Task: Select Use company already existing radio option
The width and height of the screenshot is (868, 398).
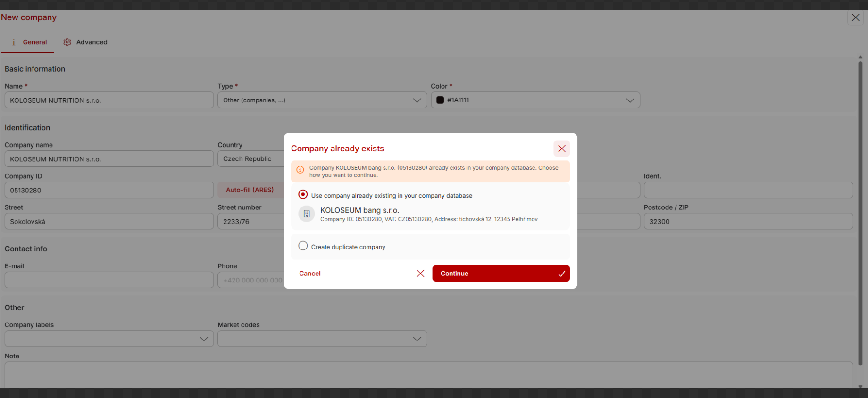Action: [x=303, y=195]
